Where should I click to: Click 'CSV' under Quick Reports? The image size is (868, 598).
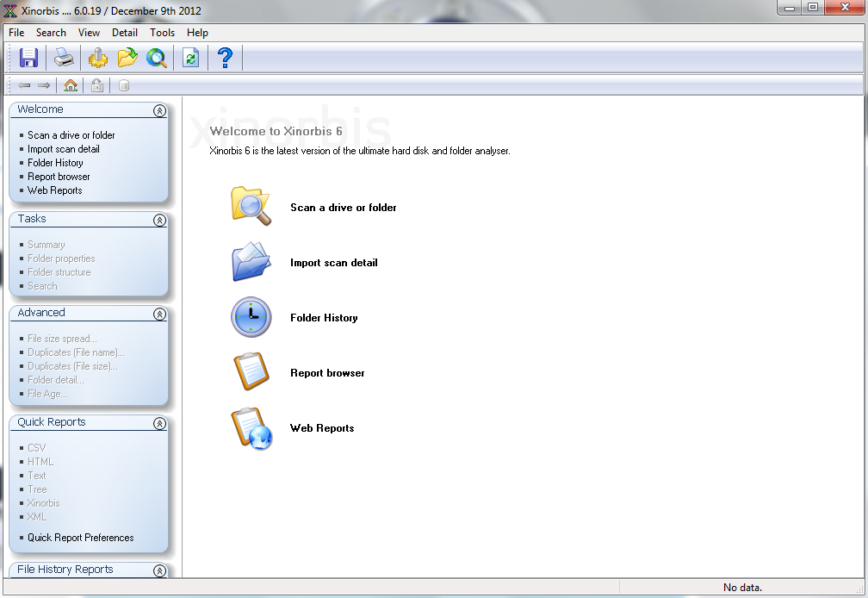click(x=37, y=448)
